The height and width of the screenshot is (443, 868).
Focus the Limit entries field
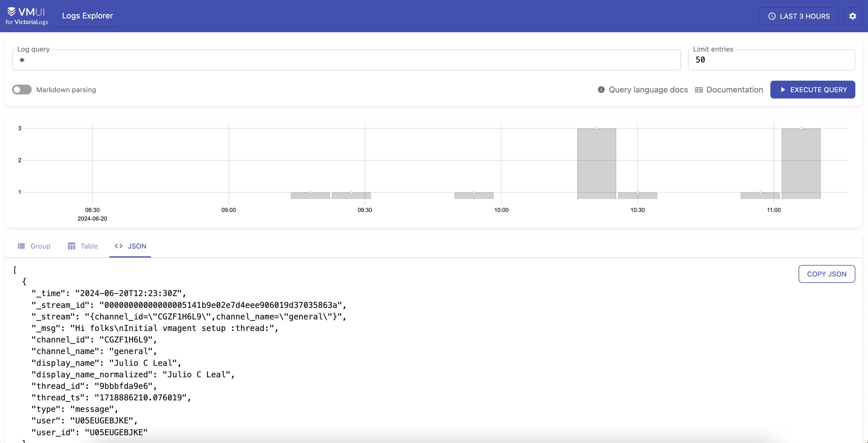[771, 60]
